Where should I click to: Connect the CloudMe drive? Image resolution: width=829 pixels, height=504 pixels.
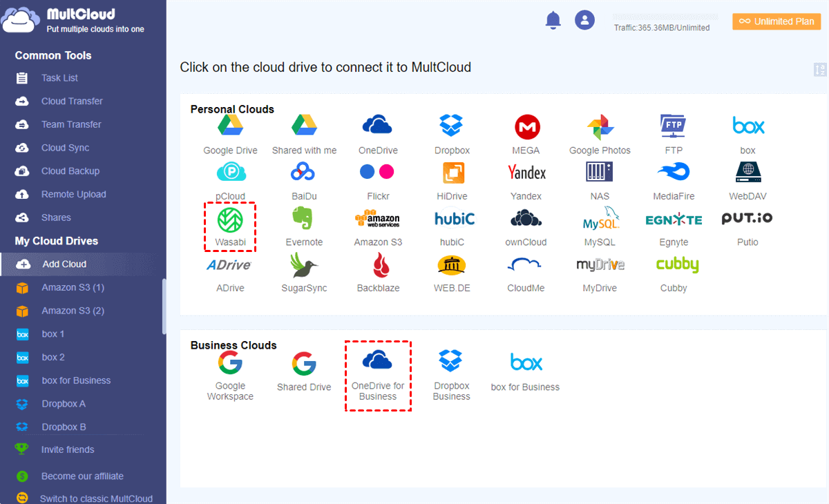pyautogui.click(x=524, y=265)
